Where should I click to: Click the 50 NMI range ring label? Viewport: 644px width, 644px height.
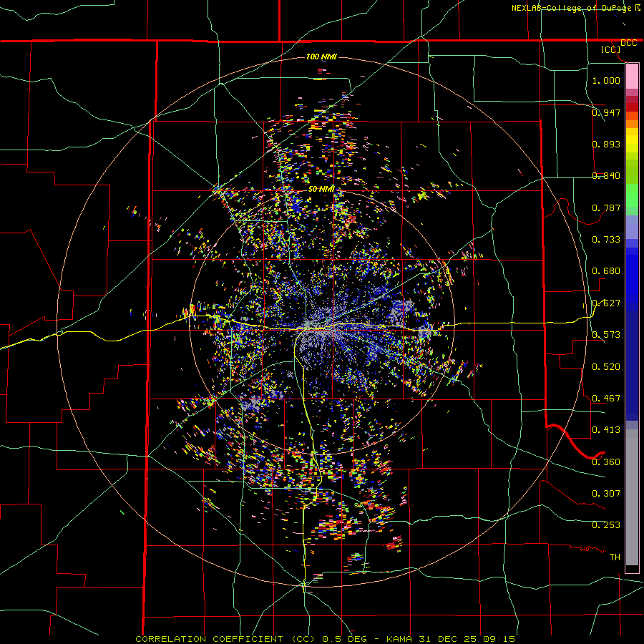[321, 189]
